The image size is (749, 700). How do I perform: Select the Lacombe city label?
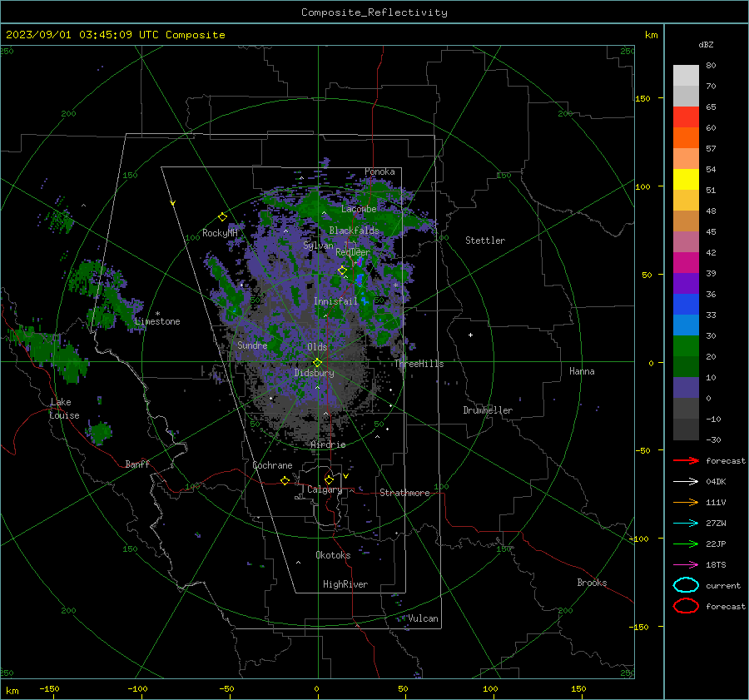click(x=359, y=209)
